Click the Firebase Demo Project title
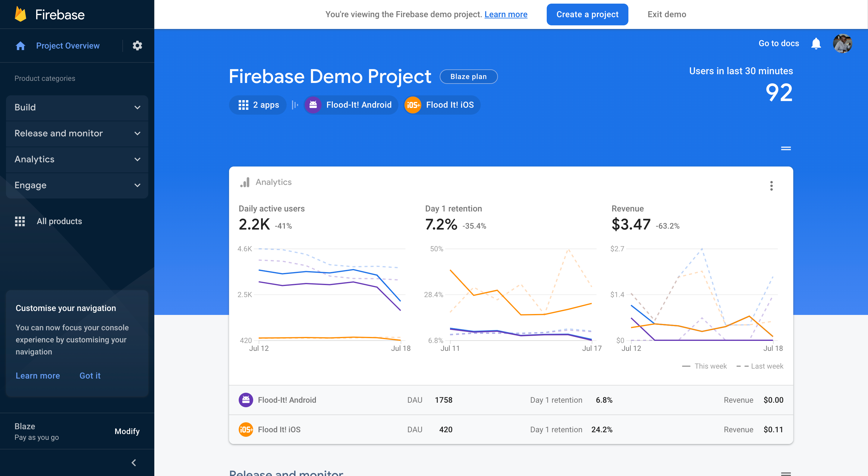Viewport: 868px width, 476px height. pos(330,77)
